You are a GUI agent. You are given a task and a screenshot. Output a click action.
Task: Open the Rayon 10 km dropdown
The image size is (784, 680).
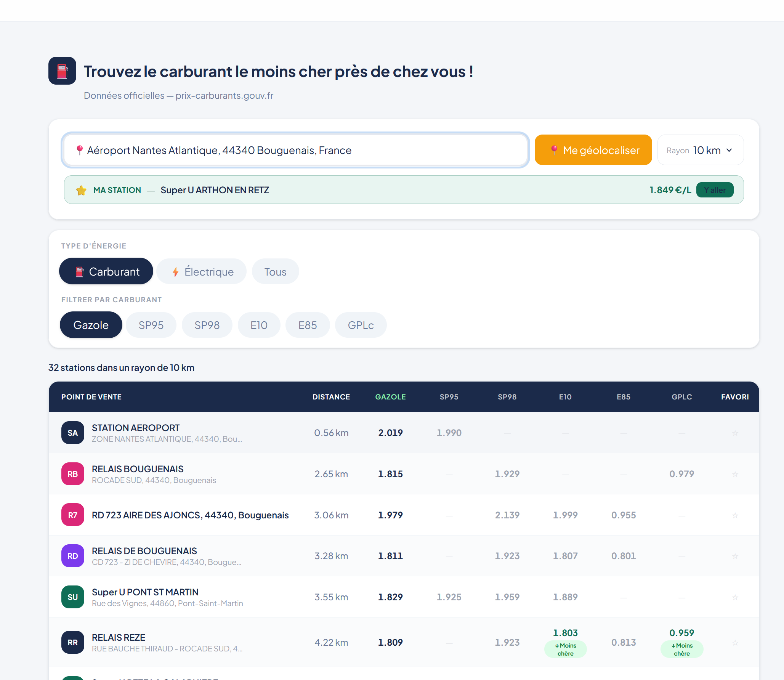pyautogui.click(x=700, y=150)
